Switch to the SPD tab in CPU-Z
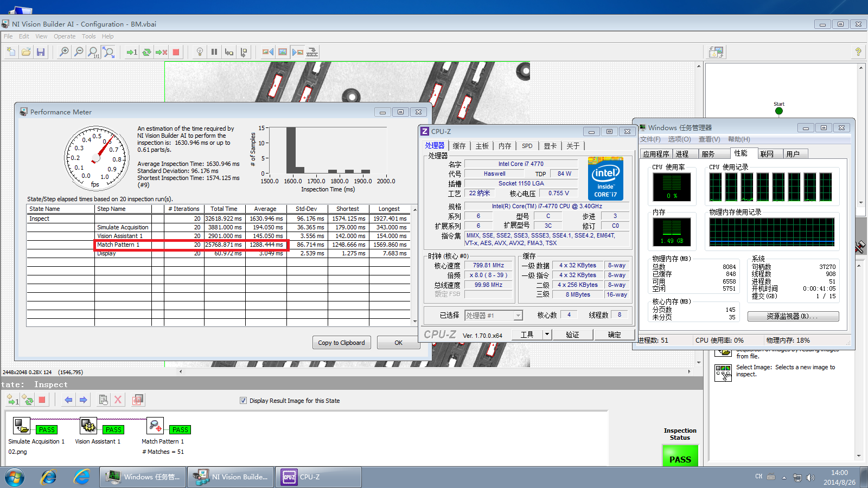Screen dimensions: 868x488 coord(527,146)
